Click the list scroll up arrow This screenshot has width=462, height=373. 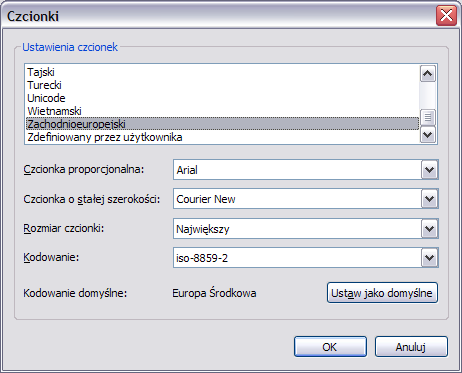(428, 74)
